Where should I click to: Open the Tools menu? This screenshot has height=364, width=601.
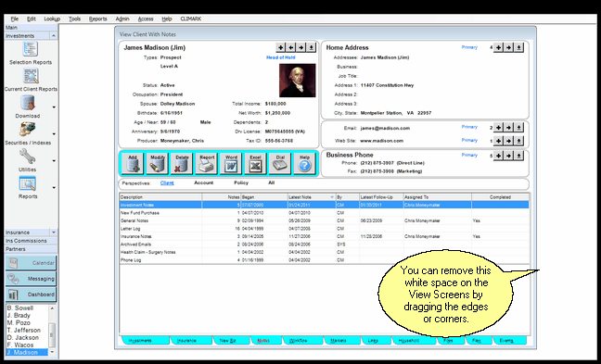point(74,19)
